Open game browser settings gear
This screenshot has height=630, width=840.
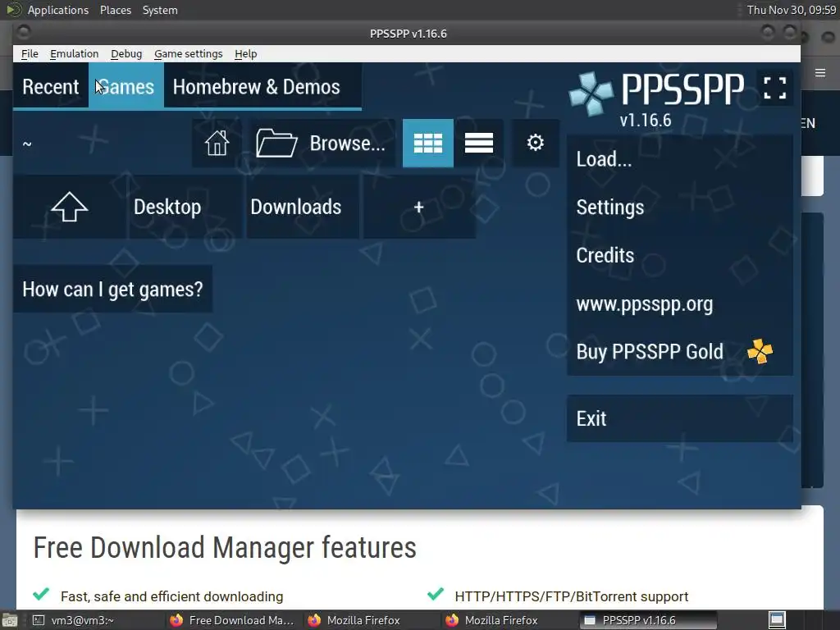click(535, 143)
